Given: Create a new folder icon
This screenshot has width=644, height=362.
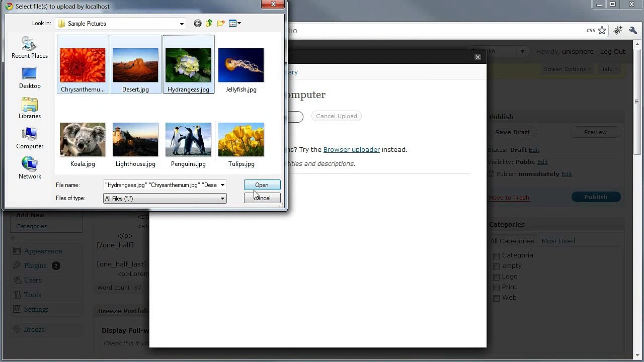Looking at the screenshot, I should 221,24.
